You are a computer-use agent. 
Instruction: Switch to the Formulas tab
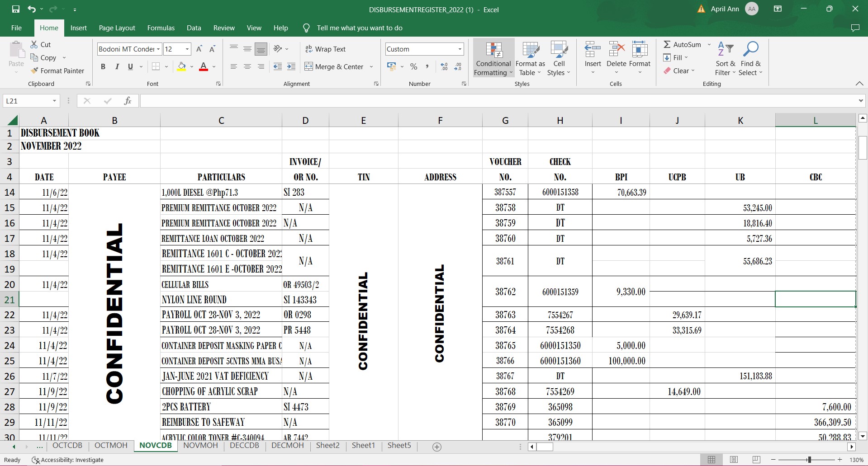[x=161, y=28]
